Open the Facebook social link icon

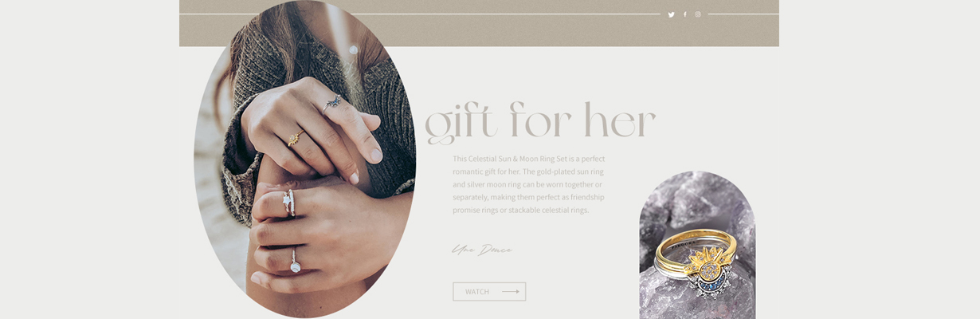(684, 14)
